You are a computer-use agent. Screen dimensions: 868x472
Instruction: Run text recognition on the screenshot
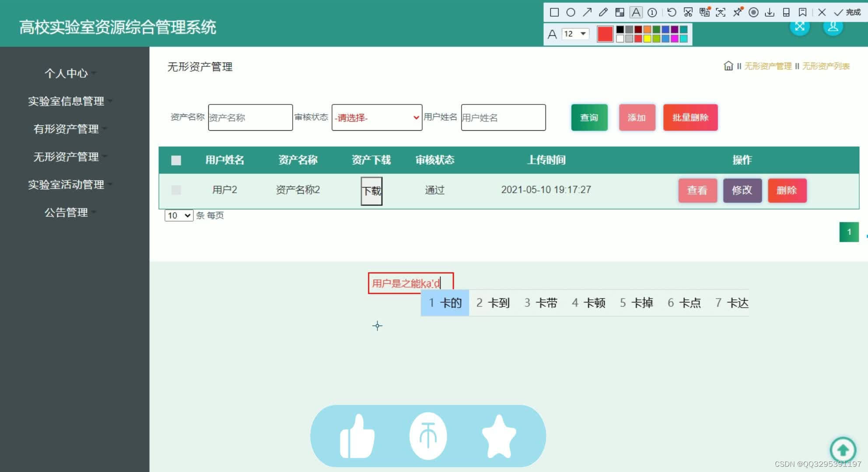(x=721, y=12)
